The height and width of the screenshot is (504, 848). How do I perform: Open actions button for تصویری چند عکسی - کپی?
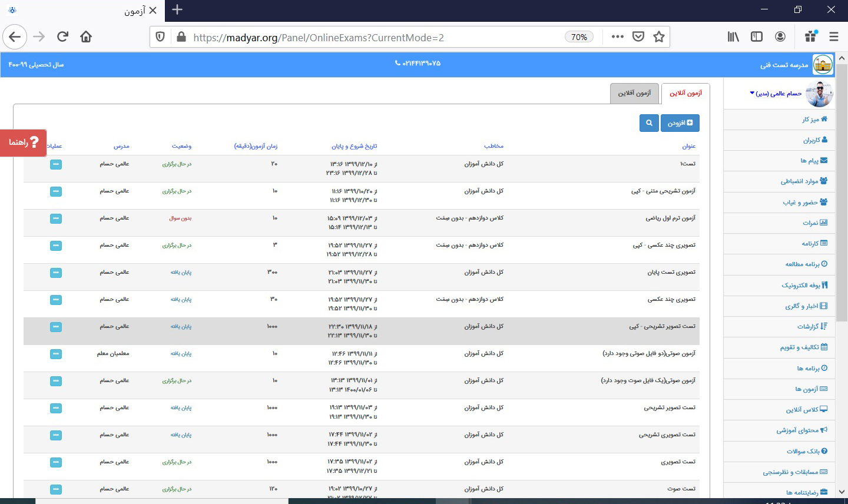56,246
